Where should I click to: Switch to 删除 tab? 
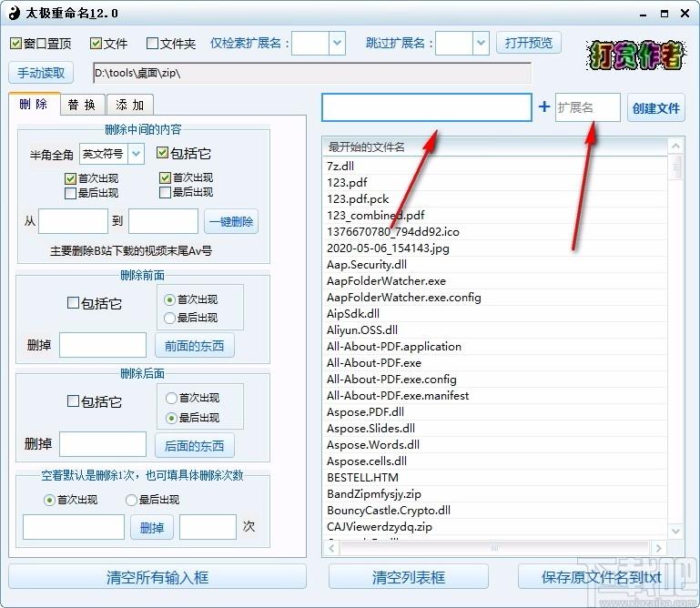(34, 105)
